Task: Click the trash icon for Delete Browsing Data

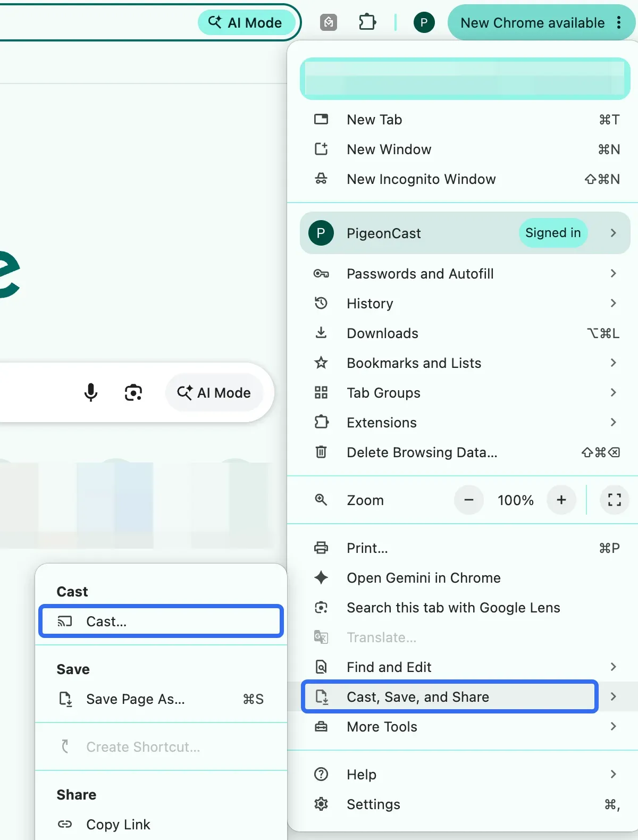Action: point(321,452)
